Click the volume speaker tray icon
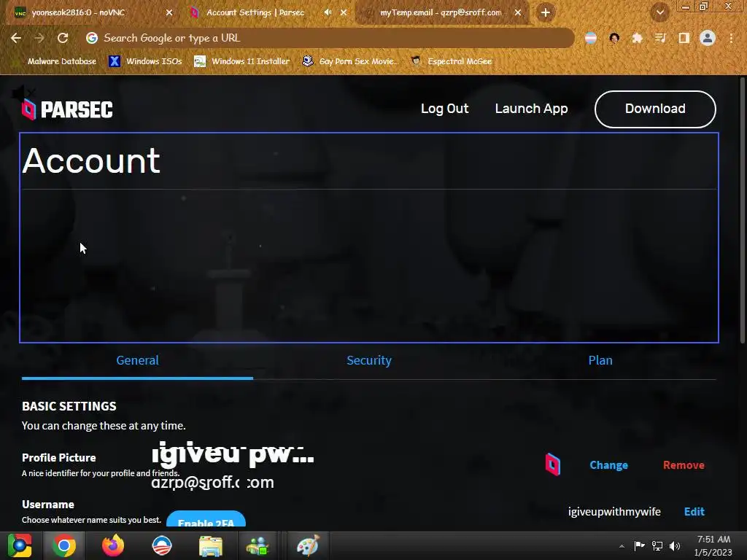The width and height of the screenshot is (747, 560). pyautogui.click(x=675, y=545)
